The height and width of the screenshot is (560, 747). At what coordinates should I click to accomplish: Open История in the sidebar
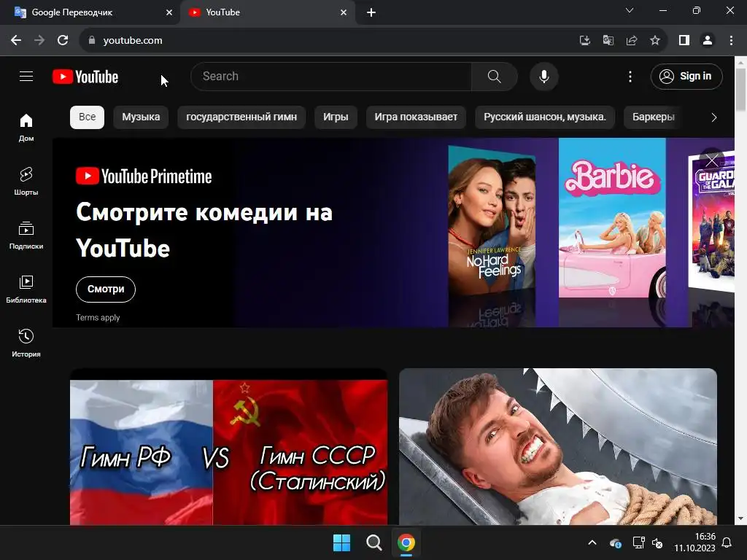(26, 343)
